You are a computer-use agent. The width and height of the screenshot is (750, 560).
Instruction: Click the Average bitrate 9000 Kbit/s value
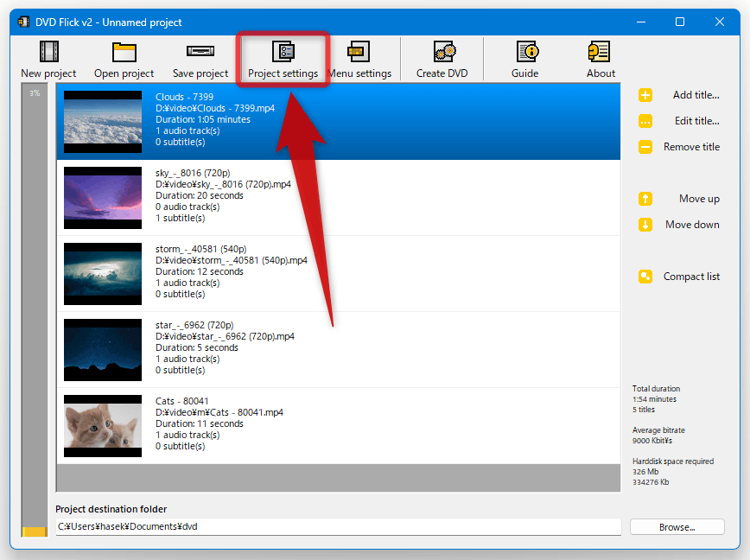(x=652, y=441)
